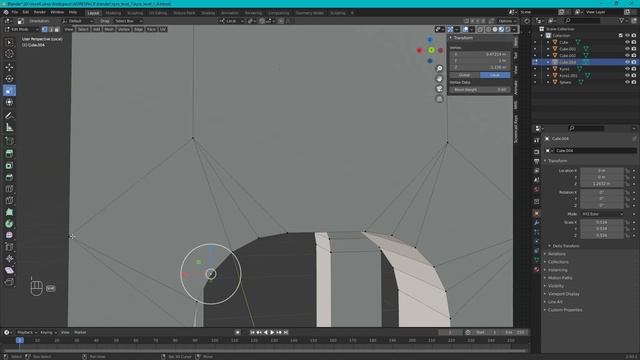Click the Bevel Weight slider field

[480, 90]
